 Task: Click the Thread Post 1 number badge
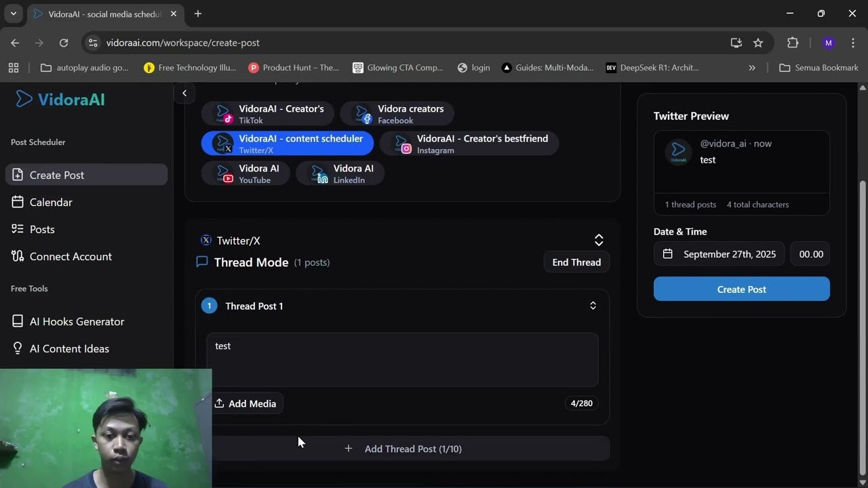pos(209,306)
